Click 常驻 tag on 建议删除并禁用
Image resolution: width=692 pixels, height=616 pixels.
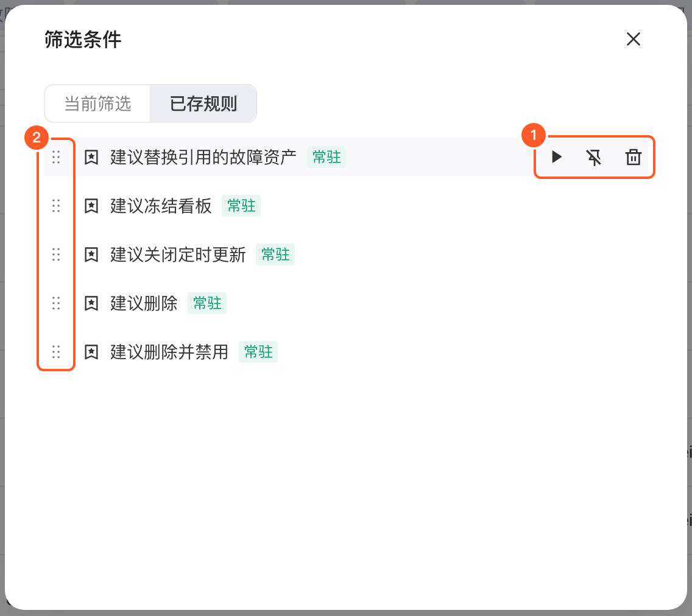pos(258,352)
